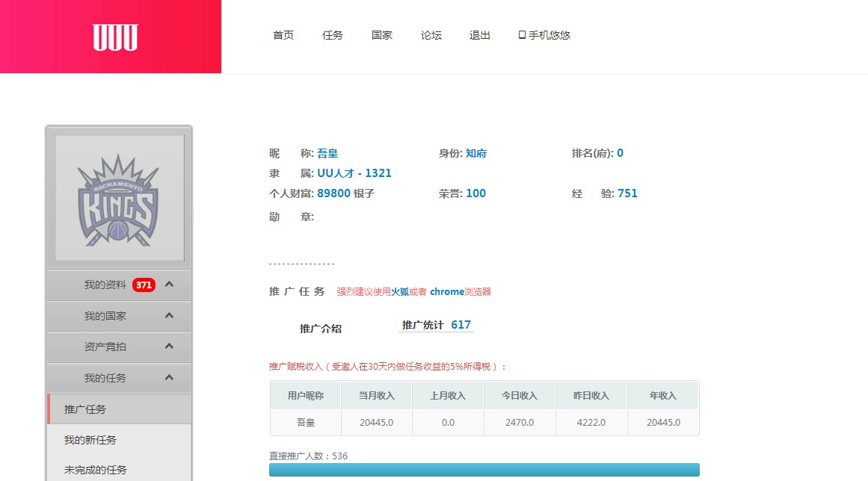
Task: Open 我的新任务 in the sidebar
Action: (x=90, y=440)
